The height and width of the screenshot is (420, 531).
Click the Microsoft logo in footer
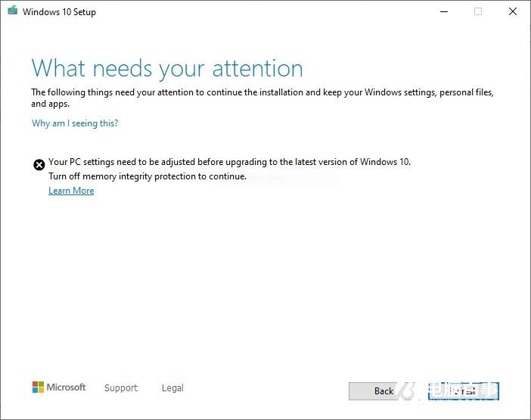pos(59,387)
